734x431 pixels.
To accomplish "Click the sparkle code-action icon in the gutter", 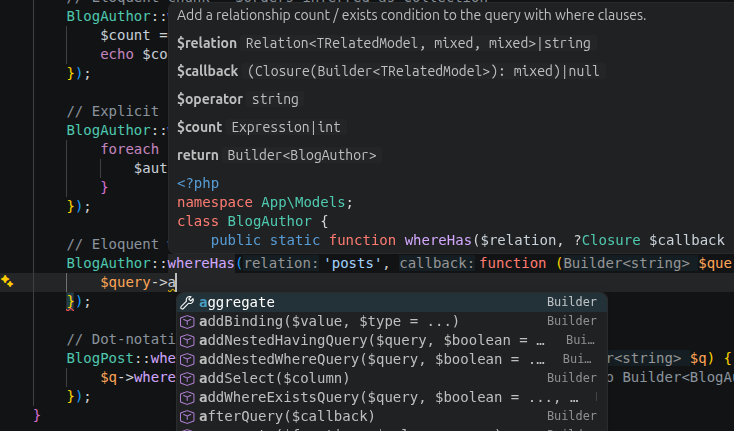I will pyautogui.click(x=7, y=281).
